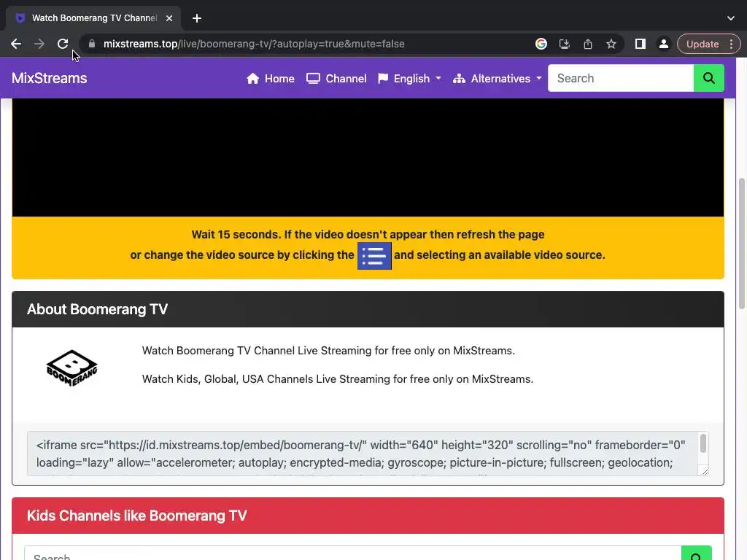Click the padlock site info icon
The width and height of the screenshot is (747, 560).
(x=92, y=44)
